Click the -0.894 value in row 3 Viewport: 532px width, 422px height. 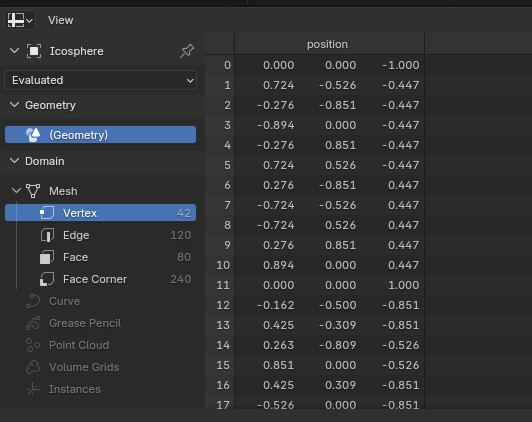point(276,125)
